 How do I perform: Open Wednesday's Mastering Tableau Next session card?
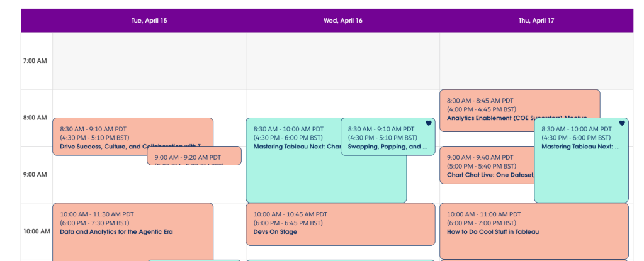[293, 170]
